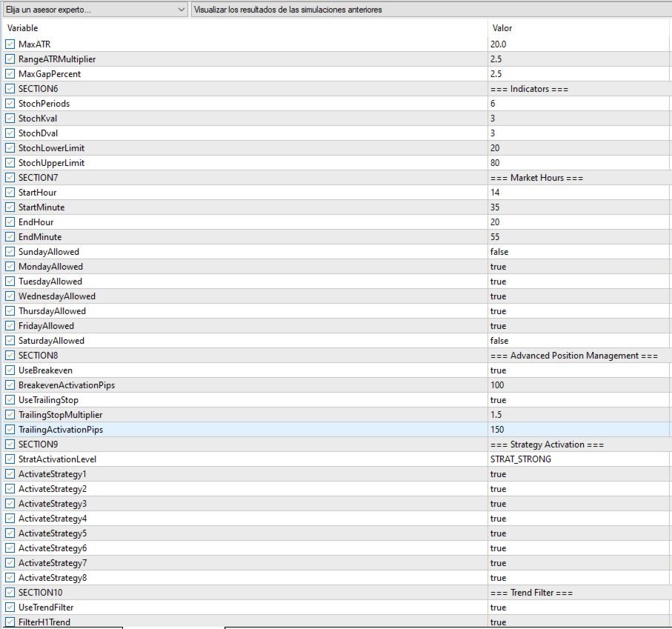Uncheck the MaxATR variable checkbox

point(10,44)
